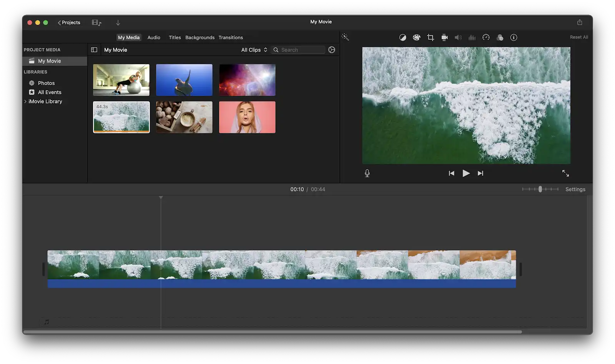Open the Color Correction controls
The image size is (615, 364).
[416, 37]
